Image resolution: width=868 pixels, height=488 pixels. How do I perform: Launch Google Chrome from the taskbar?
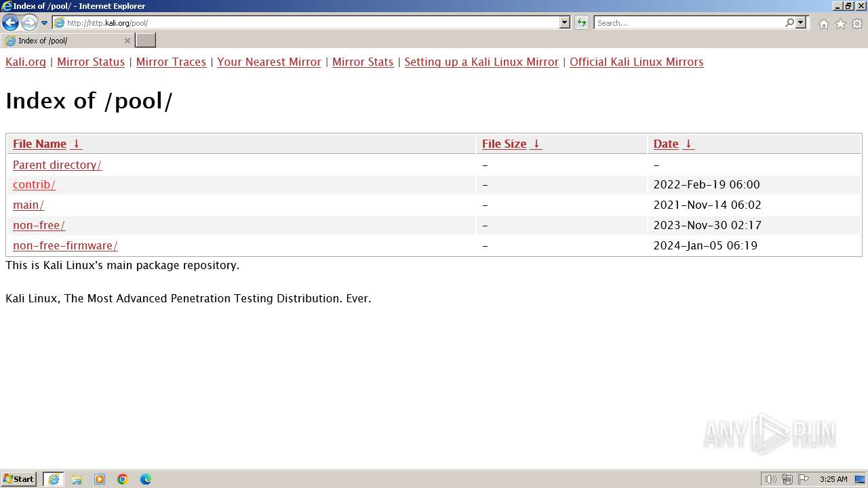pyautogui.click(x=123, y=479)
